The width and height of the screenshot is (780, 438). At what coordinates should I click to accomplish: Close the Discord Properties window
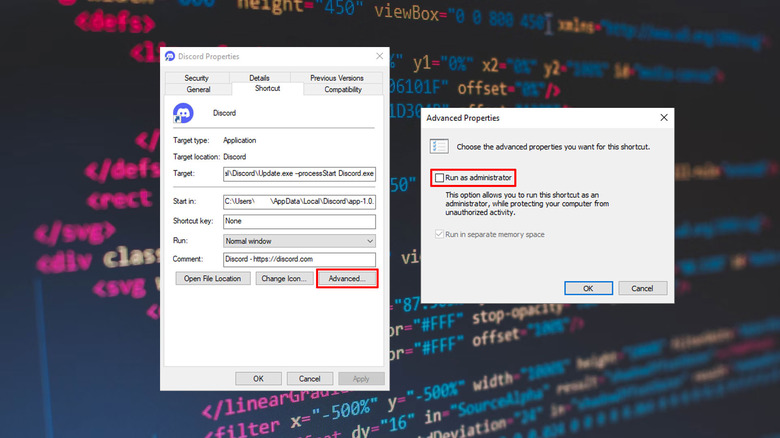(x=379, y=57)
